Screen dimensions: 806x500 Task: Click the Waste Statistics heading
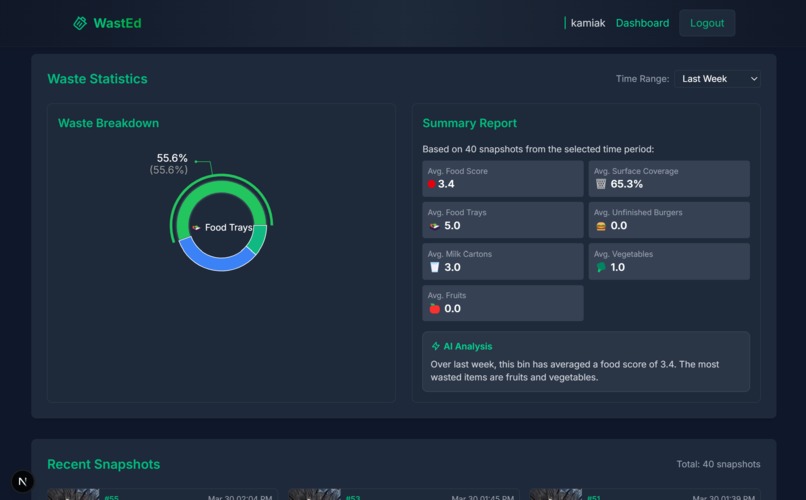[x=97, y=79]
